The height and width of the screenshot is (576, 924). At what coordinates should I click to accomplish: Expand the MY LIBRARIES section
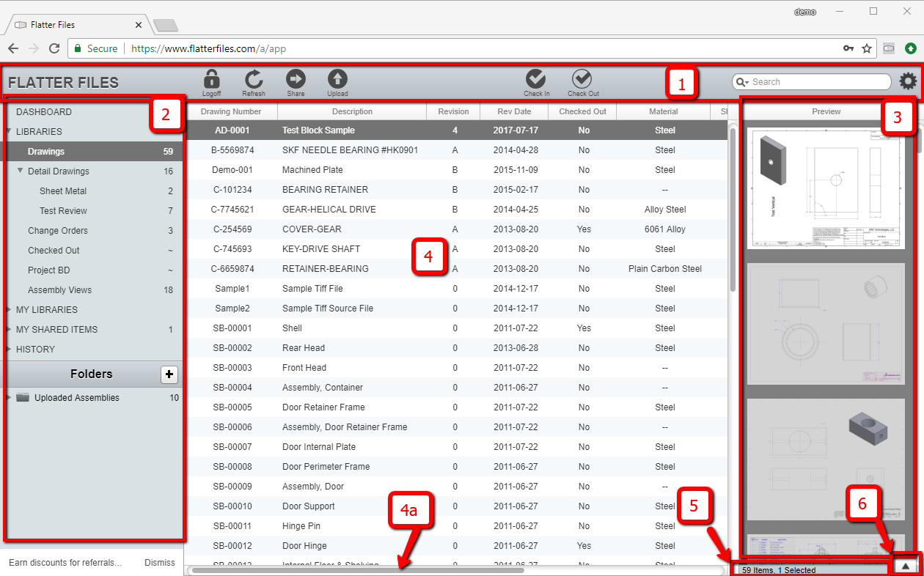(8, 310)
